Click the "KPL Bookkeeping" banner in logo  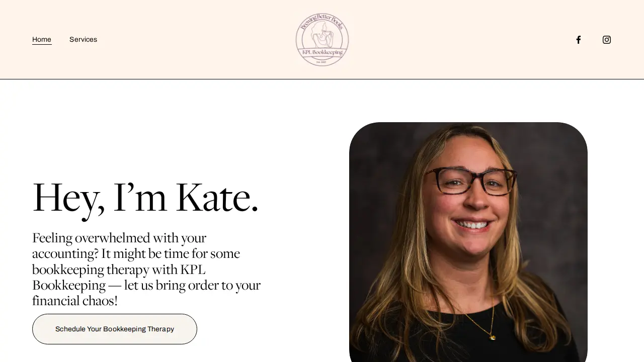pos(322,52)
